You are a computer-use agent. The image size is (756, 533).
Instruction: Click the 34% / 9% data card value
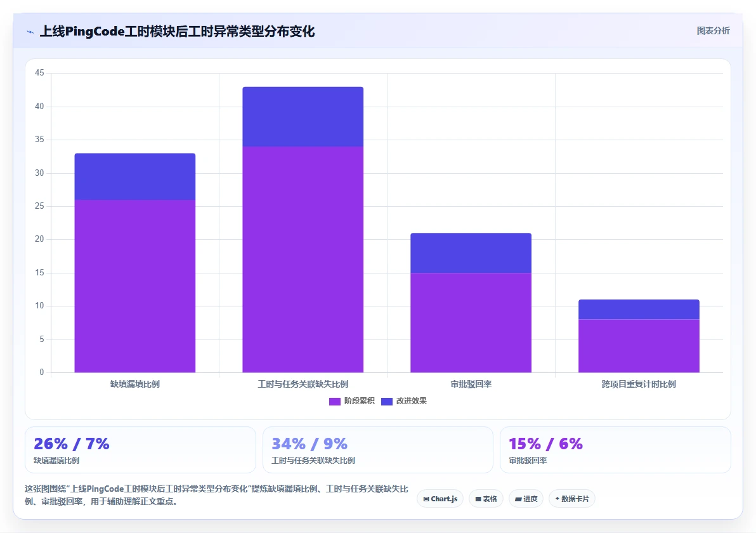pyautogui.click(x=310, y=444)
